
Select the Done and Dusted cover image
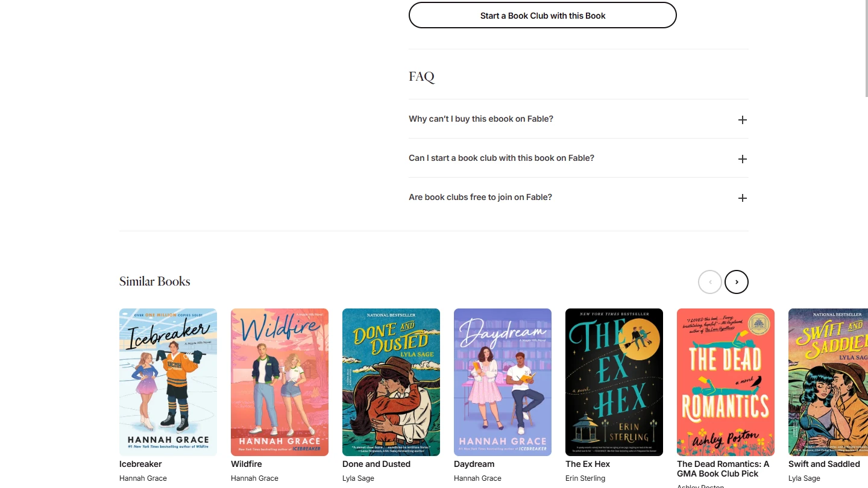(x=391, y=382)
